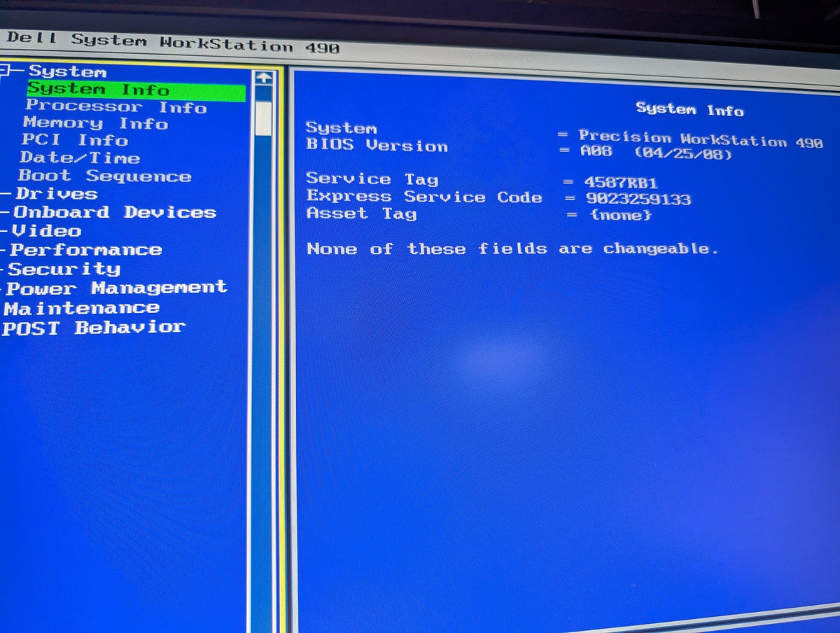Click the BIOS Version label

click(x=377, y=145)
